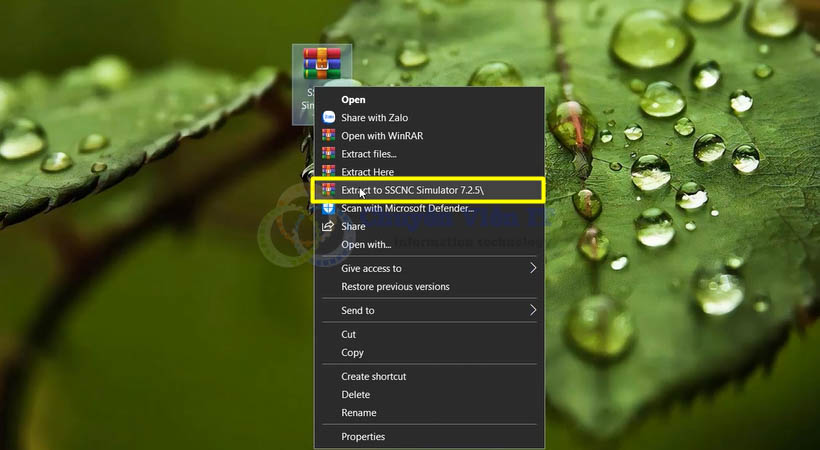Click WinRAR icon beside Open with WinRAR
The width and height of the screenshot is (820, 450).
click(x=328, y=136)
